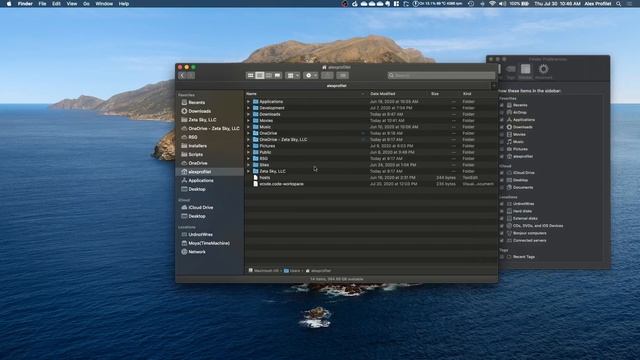The width and height of the screenshot is (640, 360).
Task: Expand the Sites folder disclosure triangle
Action: [248, 165]
